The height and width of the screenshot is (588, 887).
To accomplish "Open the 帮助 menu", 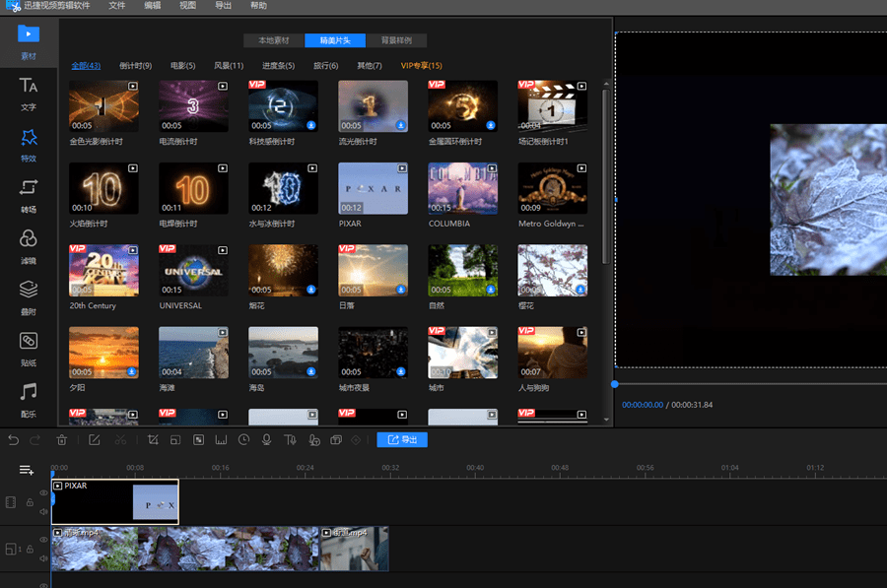I will coord(258,6).
